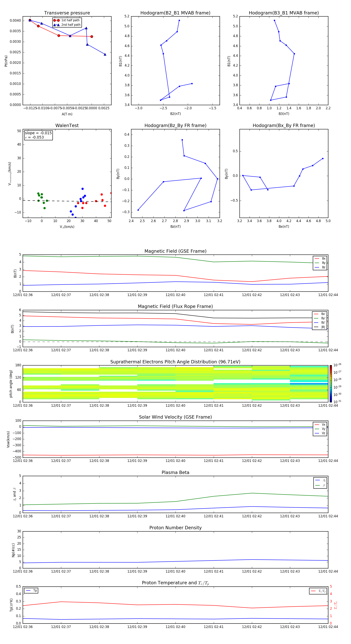Click rightmost blue triangle in Transverse pressure plot

pyautogui.click(x=105, y=54)
